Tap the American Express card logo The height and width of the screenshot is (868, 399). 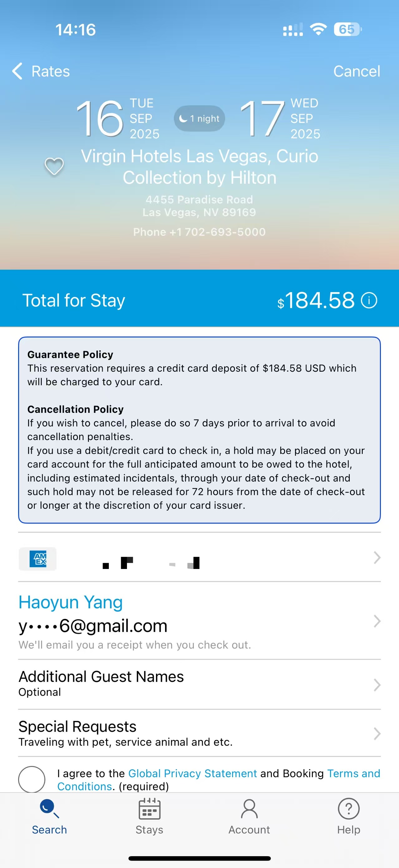pyautogui.click(x=38, y=559)
